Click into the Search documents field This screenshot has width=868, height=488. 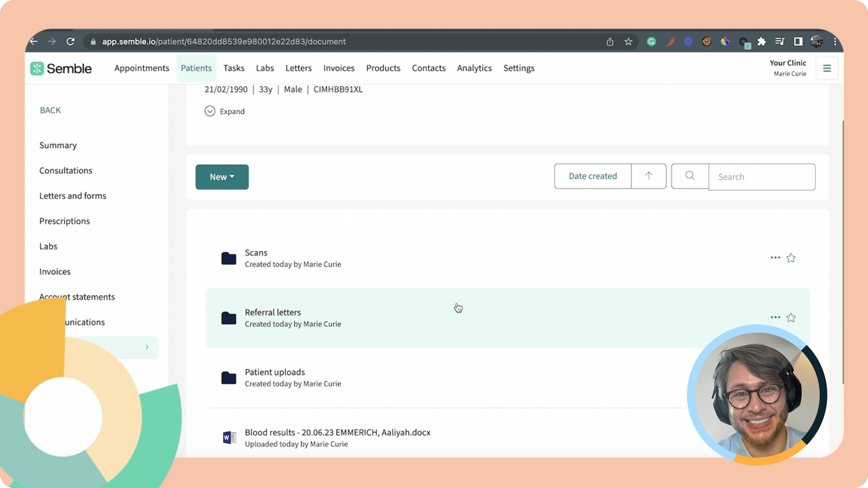(x=762, y=177)
